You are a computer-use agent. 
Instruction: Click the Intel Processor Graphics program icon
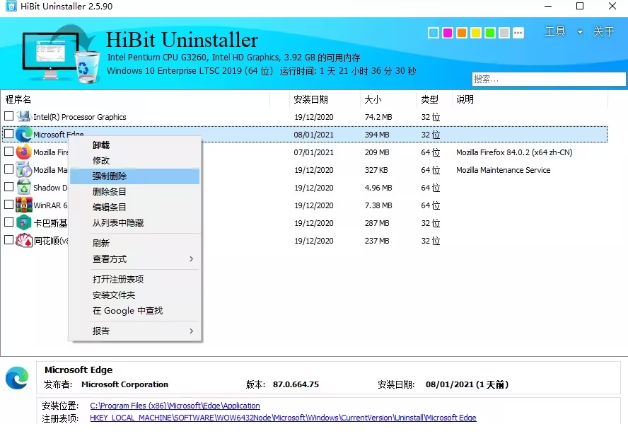(24, 117)
